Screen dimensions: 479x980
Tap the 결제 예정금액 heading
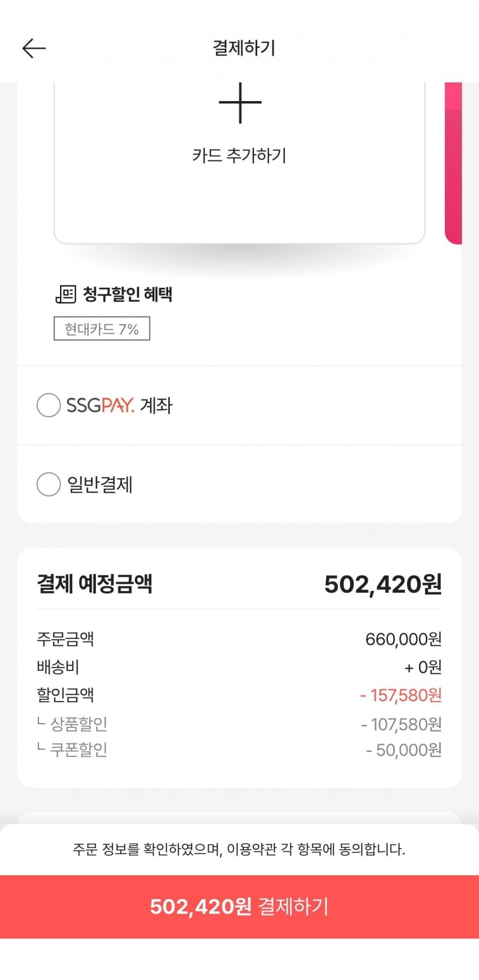click(95, 584)
